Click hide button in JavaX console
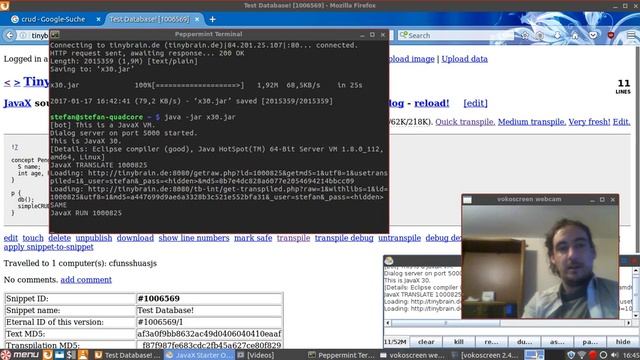640x360 pixels. pyautogui.click(x=623, y=342)
